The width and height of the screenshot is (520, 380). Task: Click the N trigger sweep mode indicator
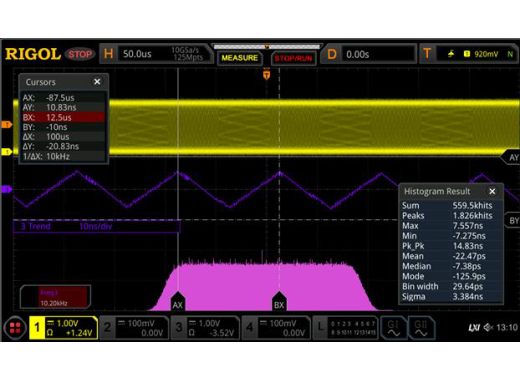[x=510, y=54]
